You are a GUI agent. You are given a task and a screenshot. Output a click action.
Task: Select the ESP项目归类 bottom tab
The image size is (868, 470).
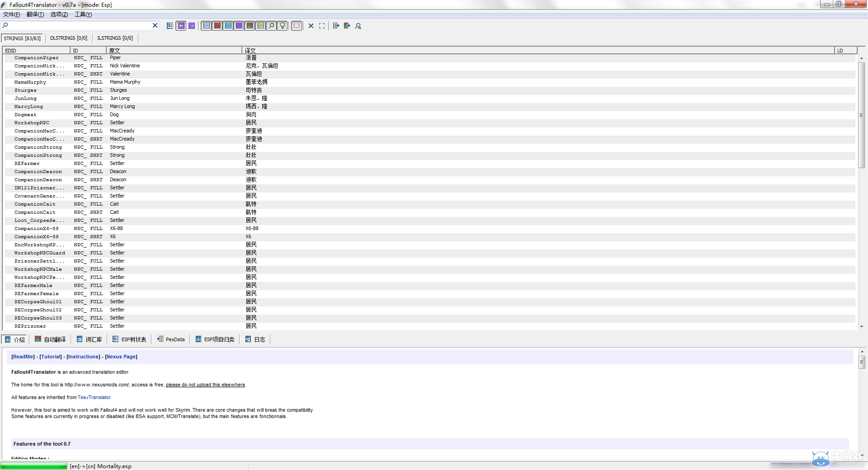[x=215, y=339]
